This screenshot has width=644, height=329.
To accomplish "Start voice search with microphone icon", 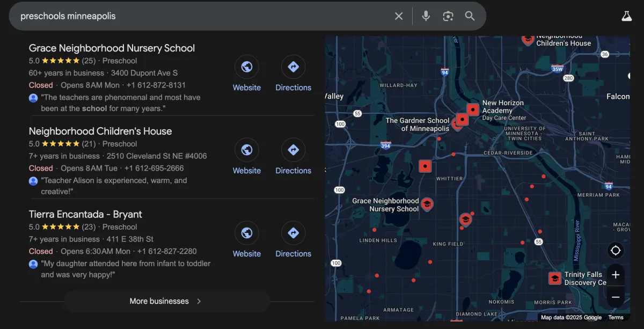I will tap(426, 16).
